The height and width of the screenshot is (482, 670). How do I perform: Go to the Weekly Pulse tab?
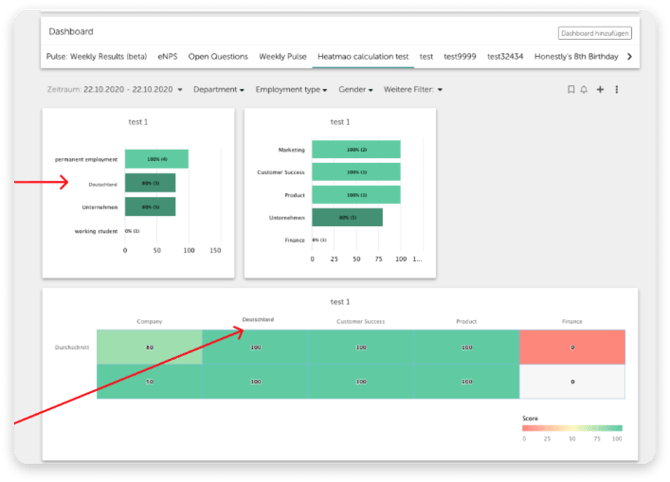coord(282,57)
